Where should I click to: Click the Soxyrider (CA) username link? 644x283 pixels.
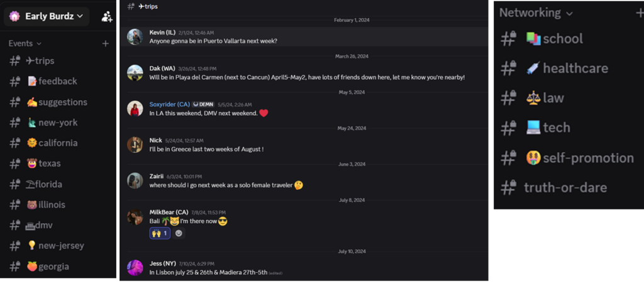tap(169, 104)
